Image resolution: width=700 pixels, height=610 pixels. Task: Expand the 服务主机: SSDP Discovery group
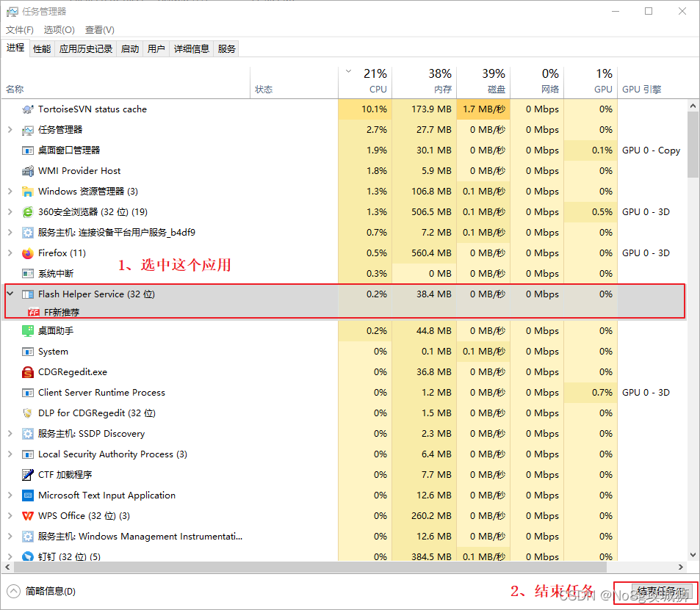(x=10, y=434)
